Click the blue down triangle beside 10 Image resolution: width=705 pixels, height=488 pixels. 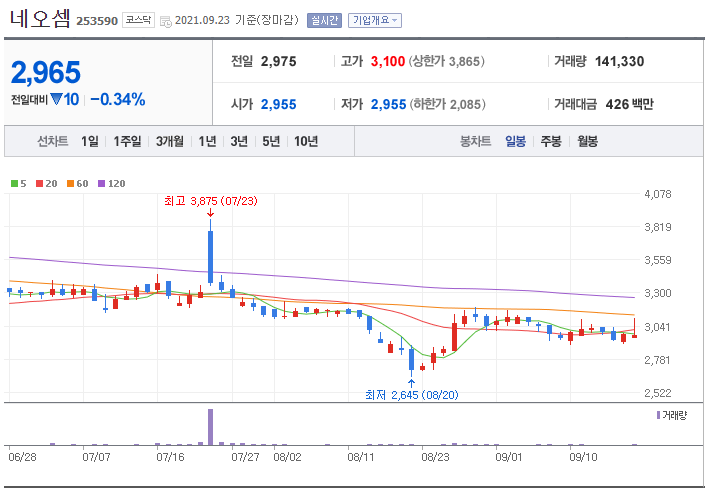56,99
